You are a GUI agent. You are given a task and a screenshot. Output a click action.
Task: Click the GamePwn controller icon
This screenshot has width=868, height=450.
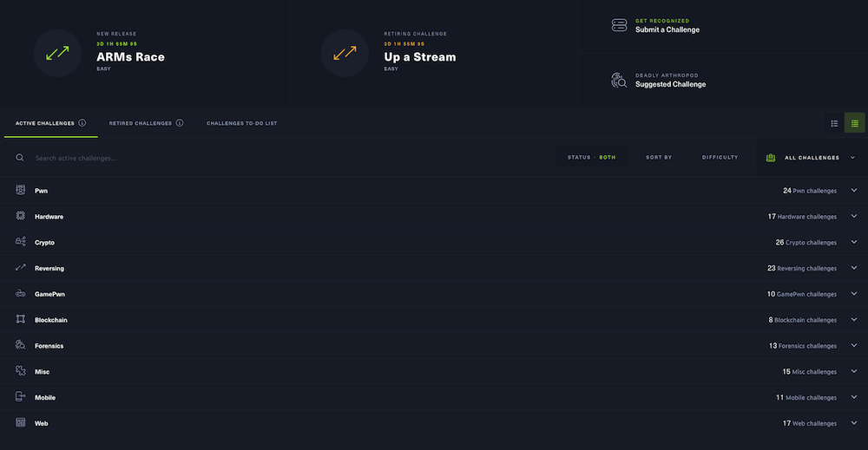click(20, 294)
